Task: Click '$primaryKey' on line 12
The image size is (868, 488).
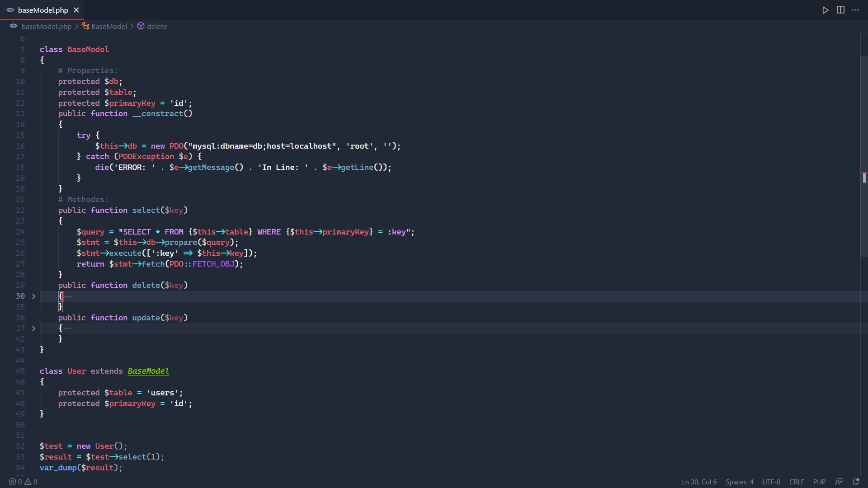Action: [130, 103]
